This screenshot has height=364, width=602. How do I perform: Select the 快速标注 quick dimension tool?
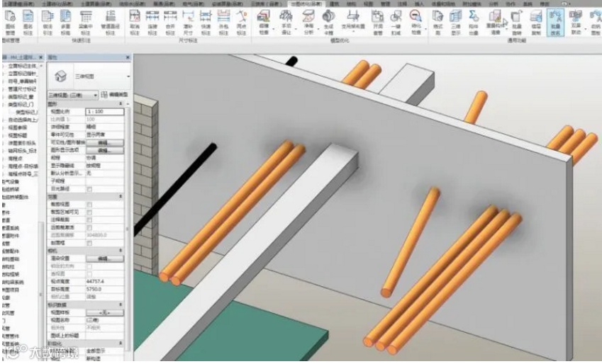[x=206, y=22]
